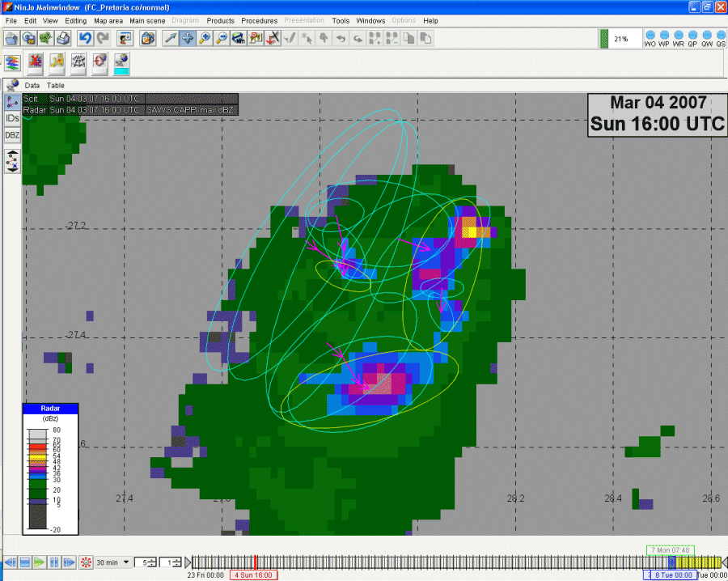Viewport: 728px width, 581px height.
Task: Click the printer icon
Action: tap(63, 39)
